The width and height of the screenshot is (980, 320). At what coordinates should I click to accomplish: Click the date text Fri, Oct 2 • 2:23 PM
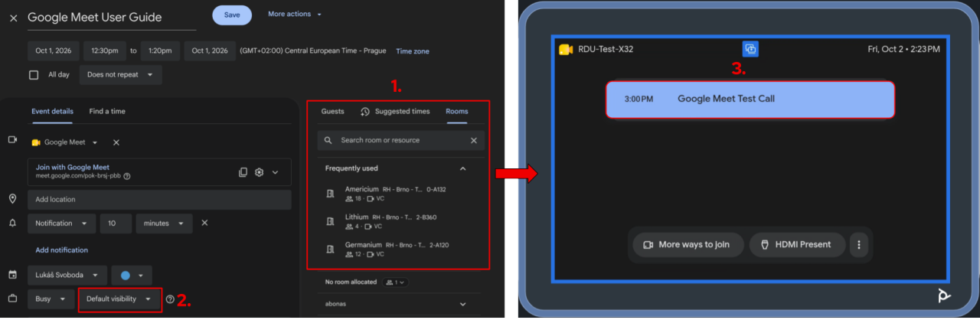(x=903, y=49)
